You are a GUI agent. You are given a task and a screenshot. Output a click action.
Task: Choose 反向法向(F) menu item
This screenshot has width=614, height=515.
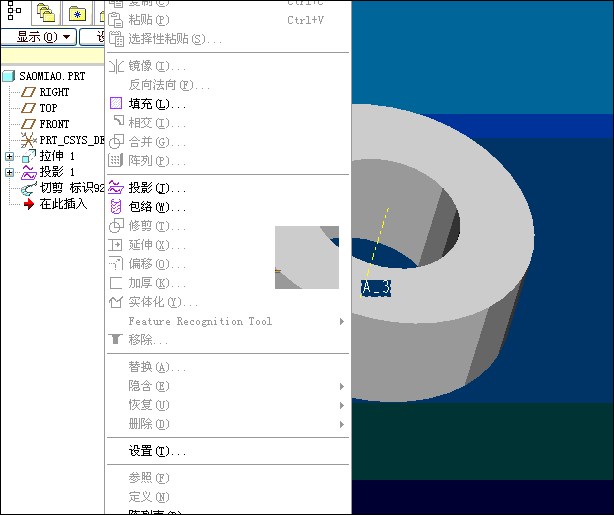[228, 85]
